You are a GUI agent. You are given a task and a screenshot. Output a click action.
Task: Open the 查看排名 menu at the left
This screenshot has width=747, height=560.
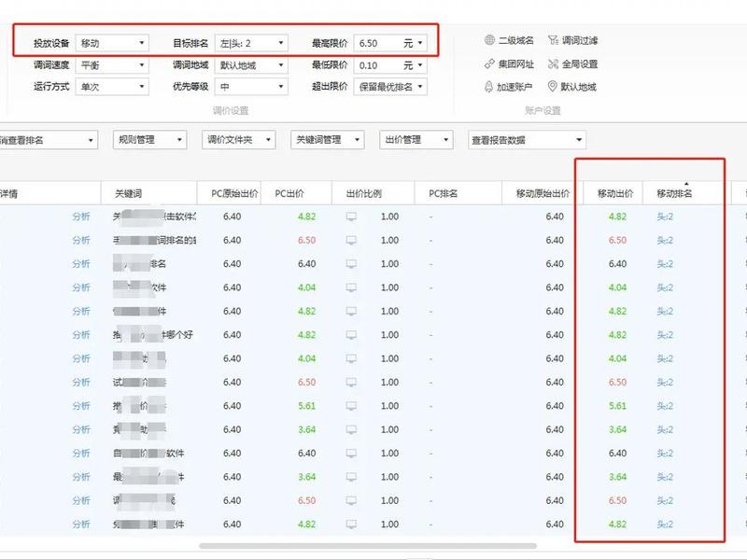click(48, 140)
